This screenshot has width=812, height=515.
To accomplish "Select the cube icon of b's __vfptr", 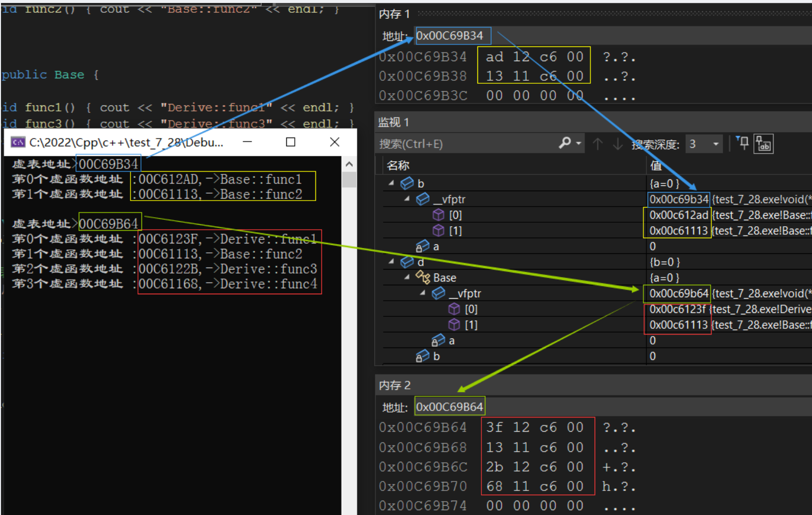I will [x=423, y=199].
